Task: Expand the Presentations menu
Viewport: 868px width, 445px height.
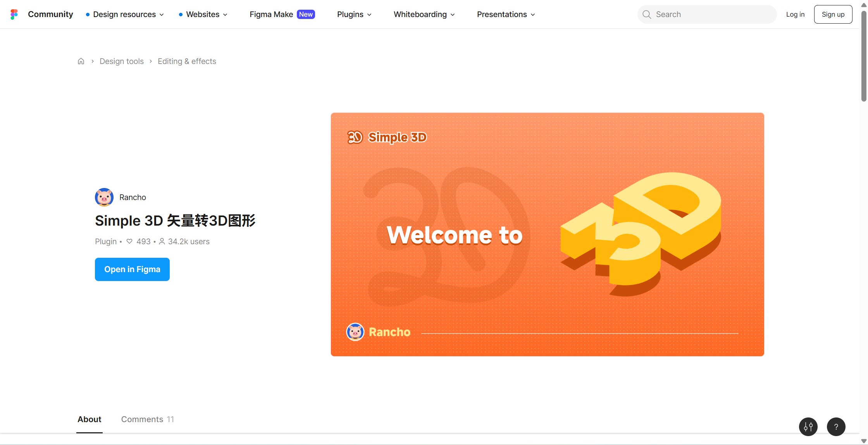Action: coord(506,14)
